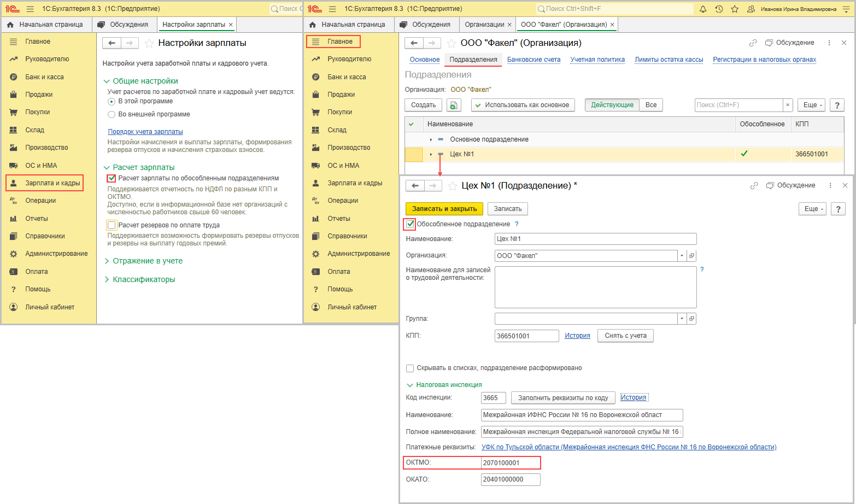Screen dimensions: 856x504
Task: Close the Настройки зарплаты tab
Action: [x=231, y=25]
